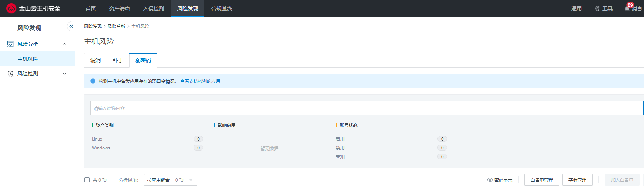Click the 字典管理 button
Viewport: 644px width, 192px height.
[577, 180]
